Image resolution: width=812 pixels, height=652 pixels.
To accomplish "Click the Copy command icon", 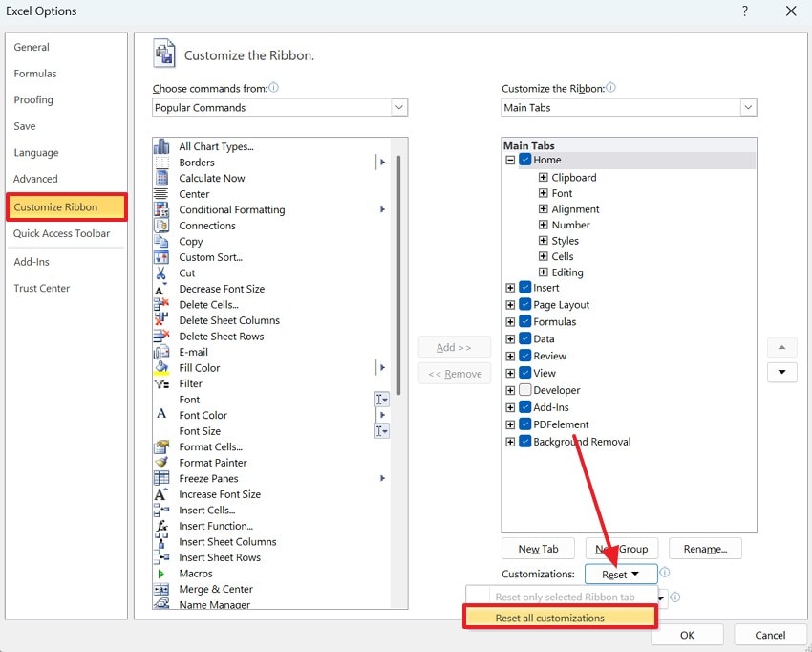I will [161, 242].
